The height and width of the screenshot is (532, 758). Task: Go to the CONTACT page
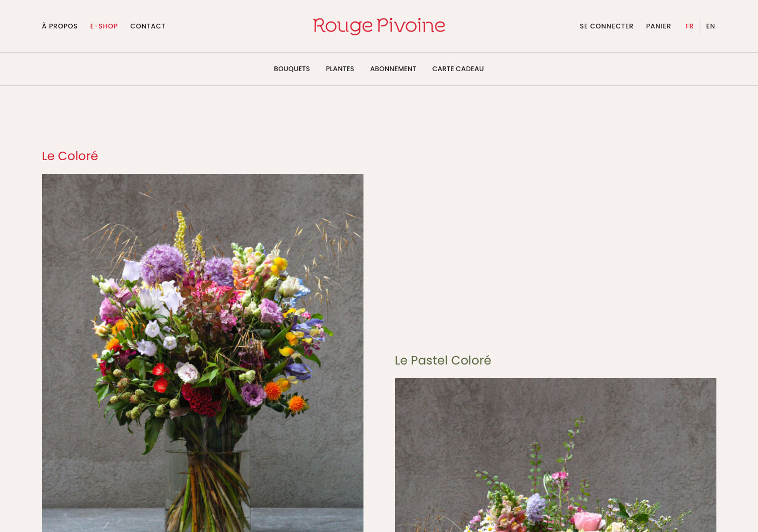click(x=147, y=26)
